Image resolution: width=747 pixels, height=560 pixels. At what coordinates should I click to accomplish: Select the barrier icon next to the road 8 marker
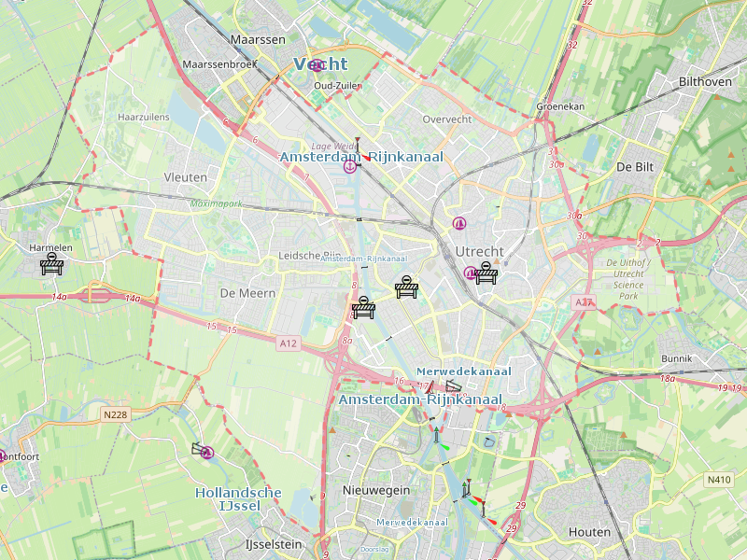tap(363, 308)
